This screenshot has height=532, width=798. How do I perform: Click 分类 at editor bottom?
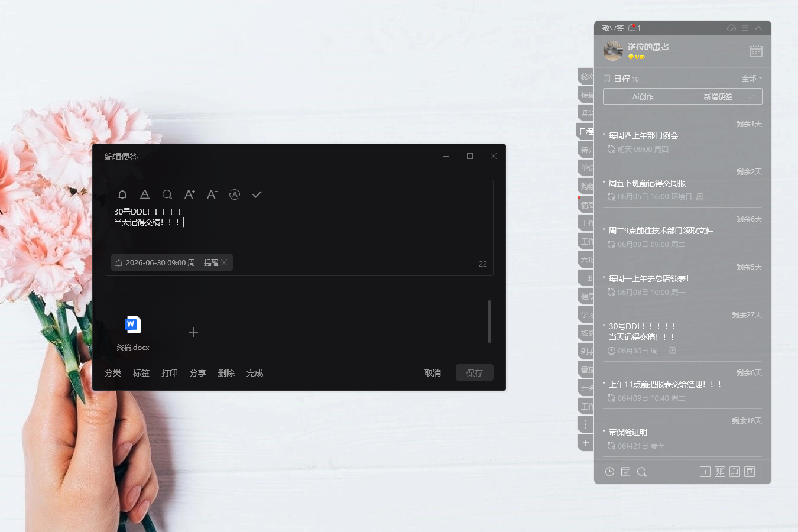pos(113,373)
